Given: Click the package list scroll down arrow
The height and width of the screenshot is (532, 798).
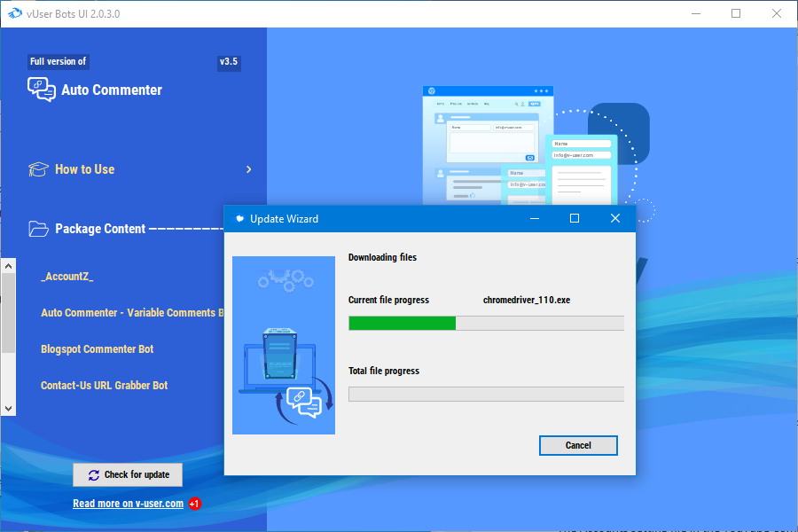Looking at the screenshot, I should [8, 408].
